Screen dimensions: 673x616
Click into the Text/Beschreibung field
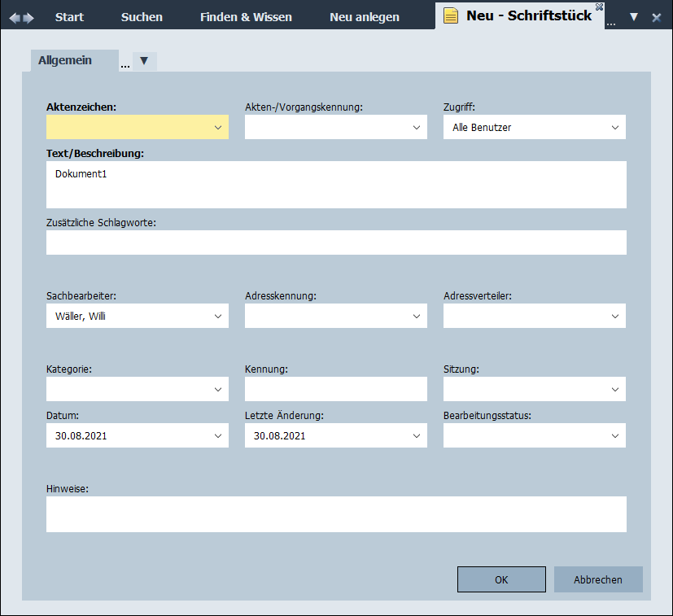pos(336,185)
